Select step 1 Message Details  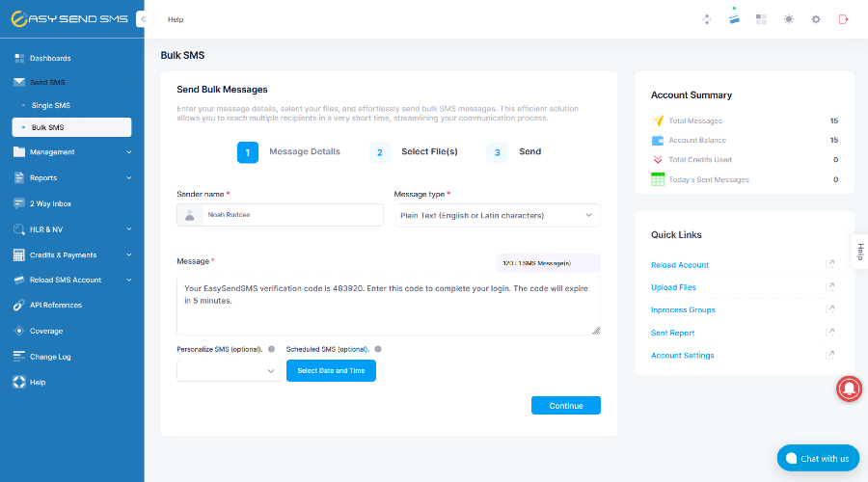(289, 152)
